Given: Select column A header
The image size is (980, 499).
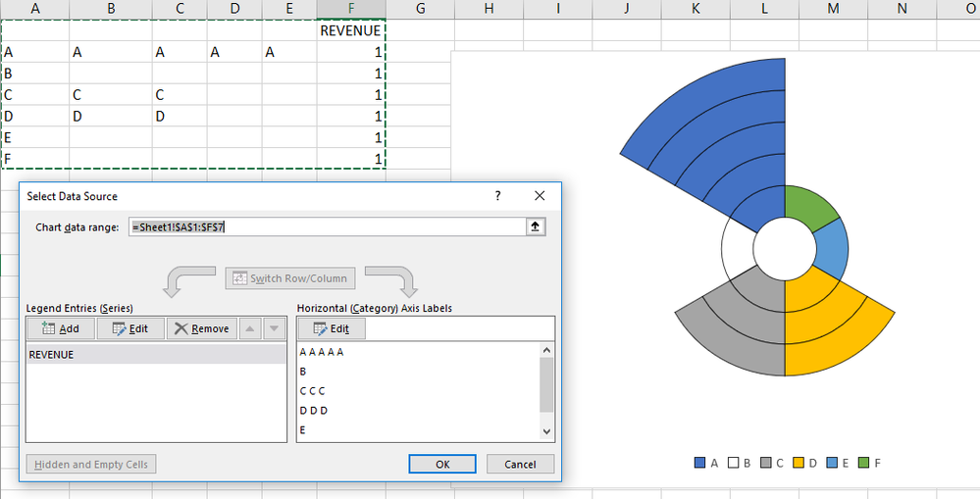Looking at the screenshot, I should pos(35,9).
